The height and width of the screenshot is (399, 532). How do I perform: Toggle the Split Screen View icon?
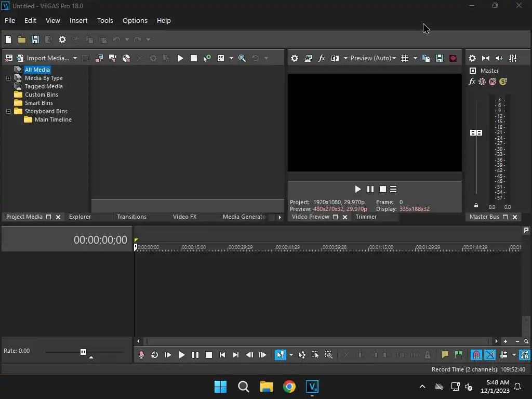pyautogui.click(x=335, y=58)
